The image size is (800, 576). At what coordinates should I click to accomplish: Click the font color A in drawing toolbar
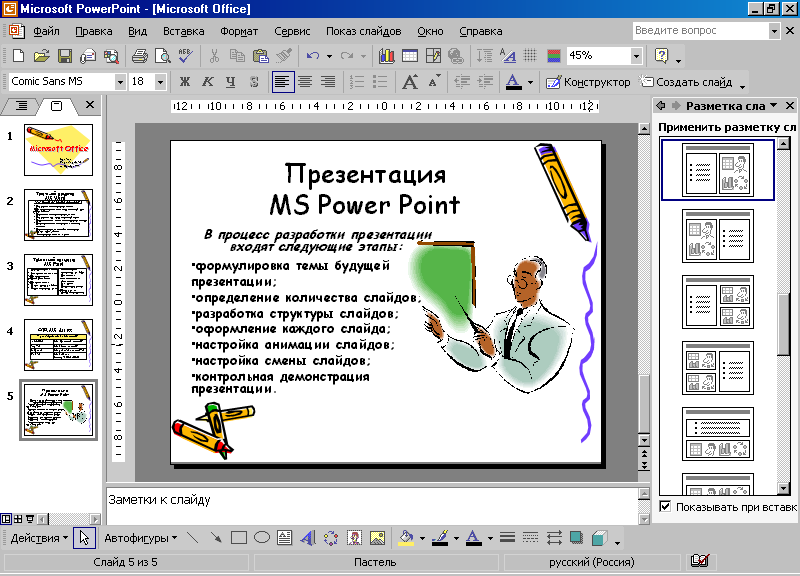tap(474, 538)
